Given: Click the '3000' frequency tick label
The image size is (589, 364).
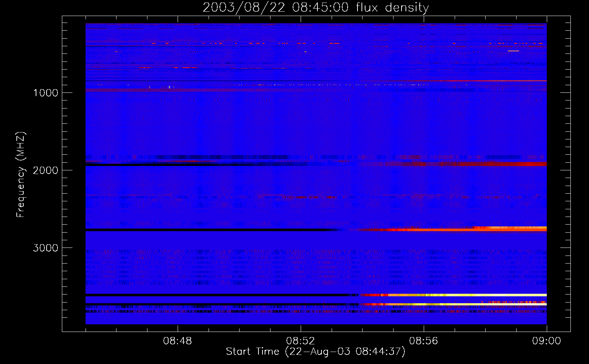Looking at the screenshot, I should [x=46, y=248].
